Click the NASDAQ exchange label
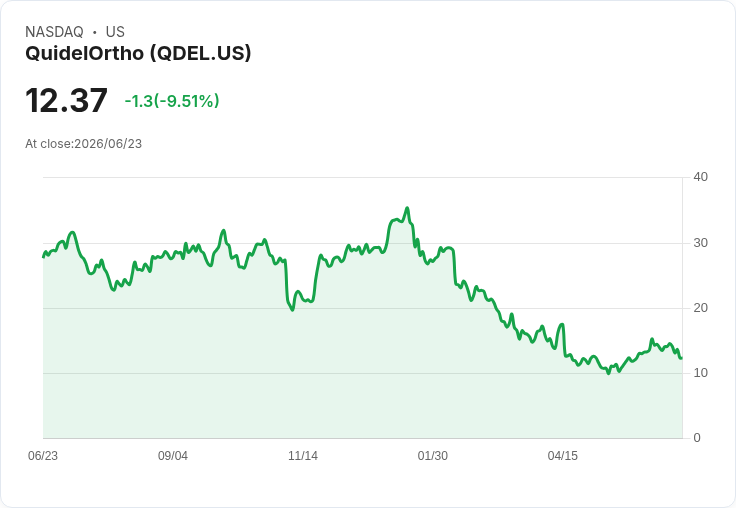 click(x=54, y=32)
